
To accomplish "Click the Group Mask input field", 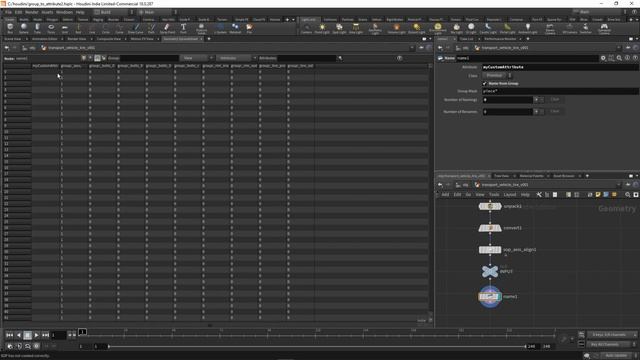I will (x=560, y=91).
